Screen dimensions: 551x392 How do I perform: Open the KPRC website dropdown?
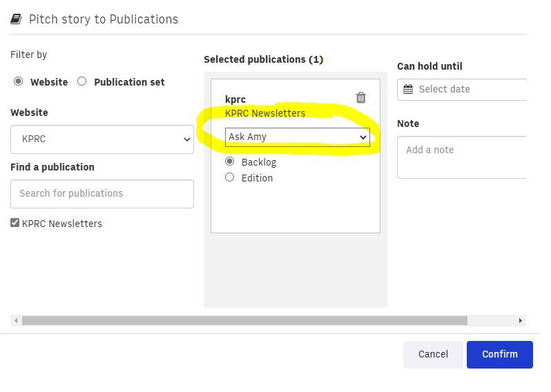point(102,139)
